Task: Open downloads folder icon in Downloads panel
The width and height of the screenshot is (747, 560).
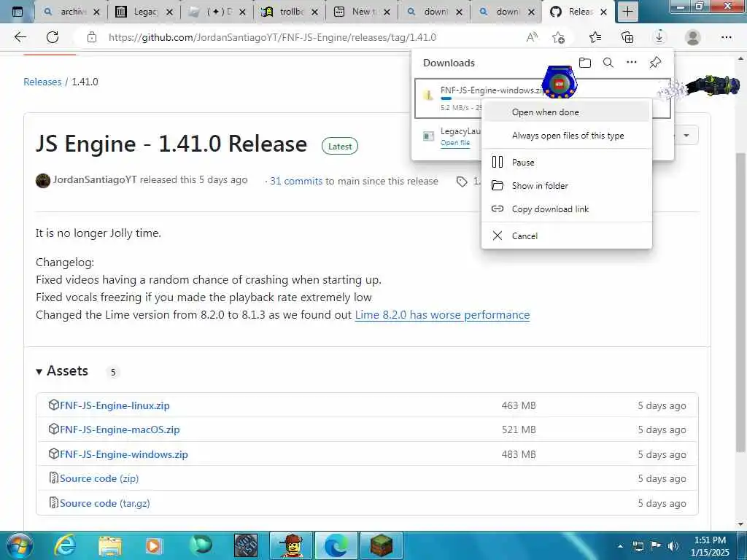Action: point(585,63)
